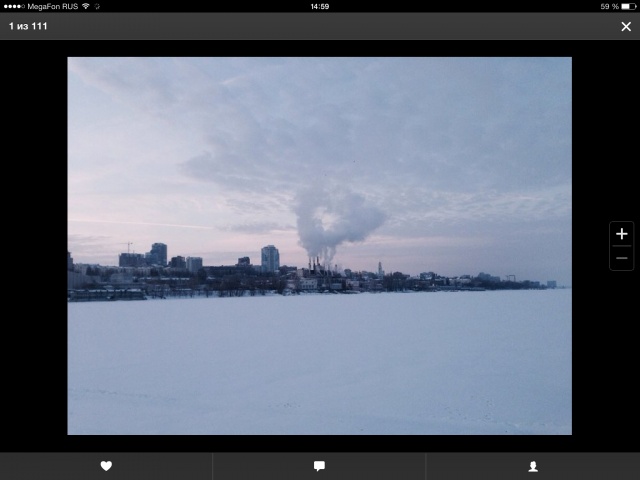Tap the MegaFon RUS carrier label
Image resolution: width=640 pixels, height=480 pixels.
tap(52, 6)
